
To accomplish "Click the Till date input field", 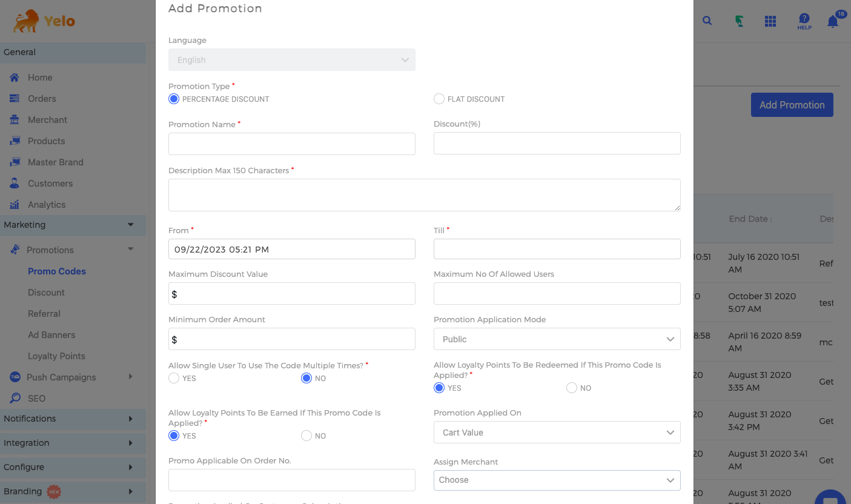I will (x=557, y=249).
